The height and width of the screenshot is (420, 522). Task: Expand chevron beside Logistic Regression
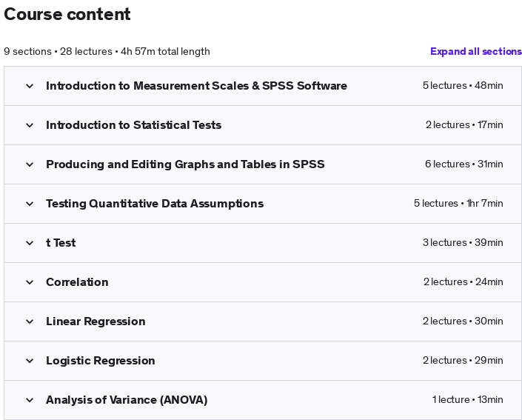30,361
